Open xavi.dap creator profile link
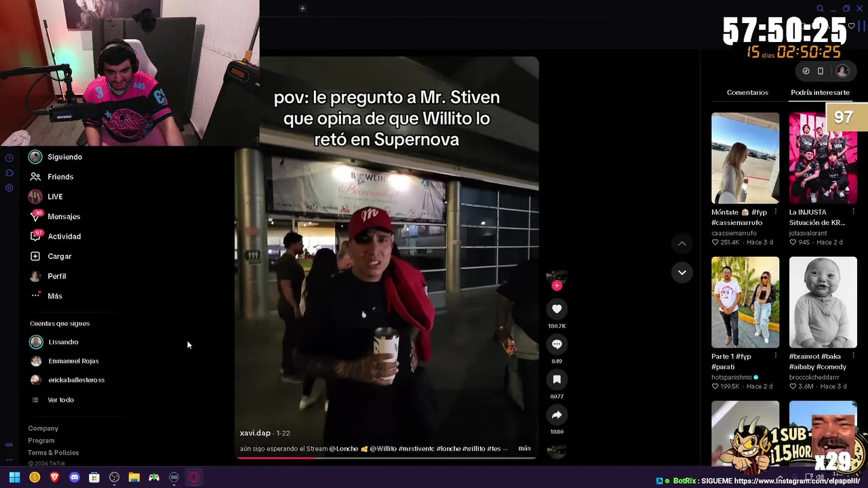The height and width of the screenshot is (488, 868). [x=255, y=432]
